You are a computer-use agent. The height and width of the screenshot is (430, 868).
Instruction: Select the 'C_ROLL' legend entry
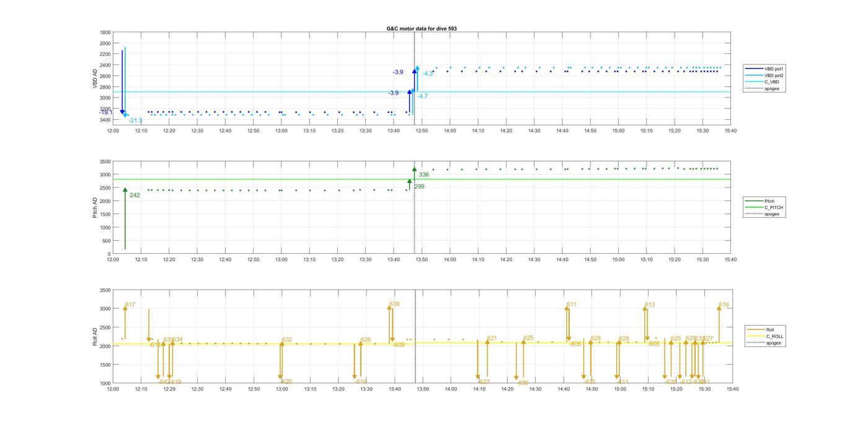tap(765, 336)
